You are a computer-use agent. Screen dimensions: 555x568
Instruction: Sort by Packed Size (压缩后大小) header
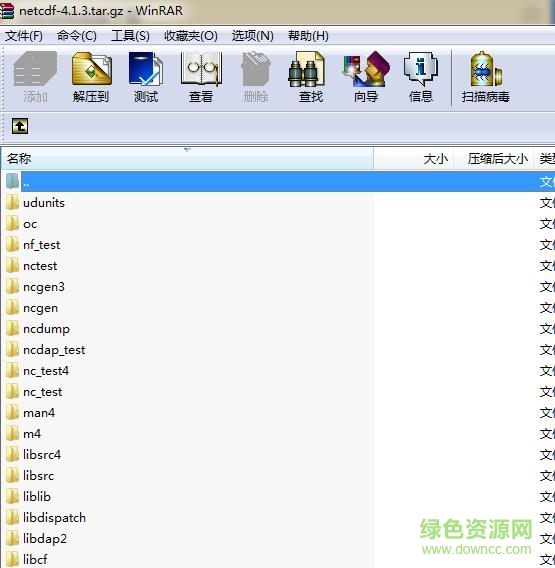[493, 159]
